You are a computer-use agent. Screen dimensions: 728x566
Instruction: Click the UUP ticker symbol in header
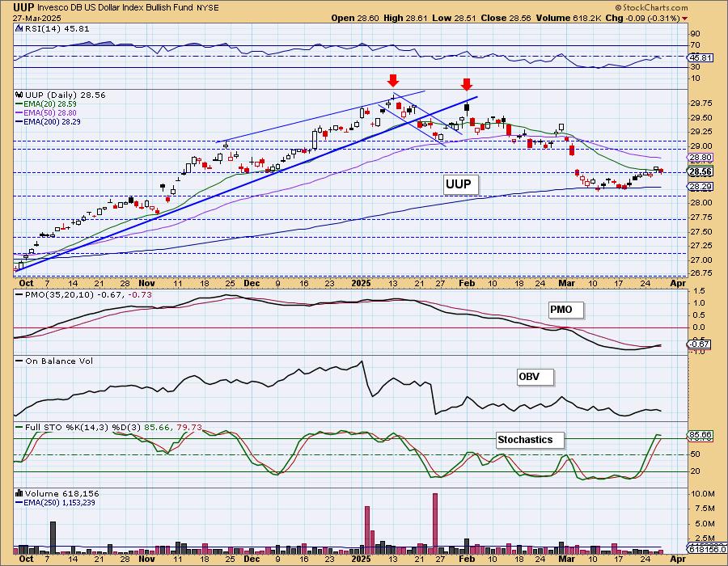tap(23, 7)
